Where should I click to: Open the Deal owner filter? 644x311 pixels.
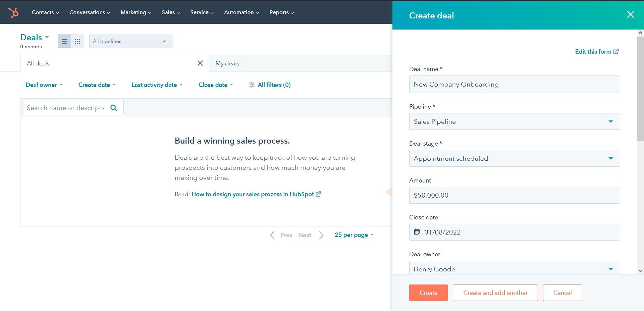(44, 85)
